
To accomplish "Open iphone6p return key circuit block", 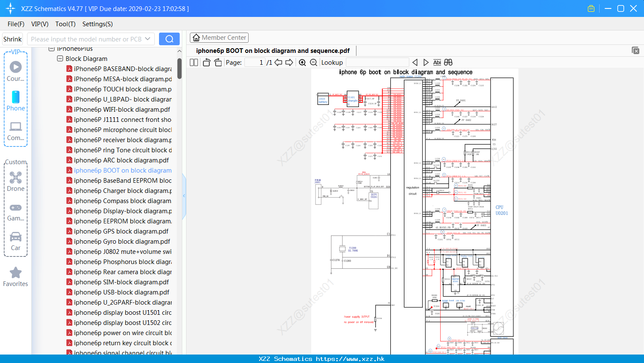I will (x=119, y=343).
